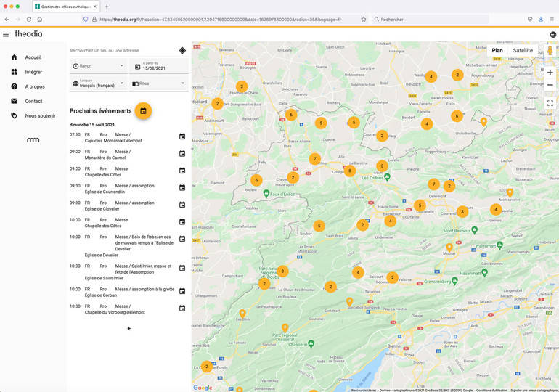Open the A propos page

(35, 86)
